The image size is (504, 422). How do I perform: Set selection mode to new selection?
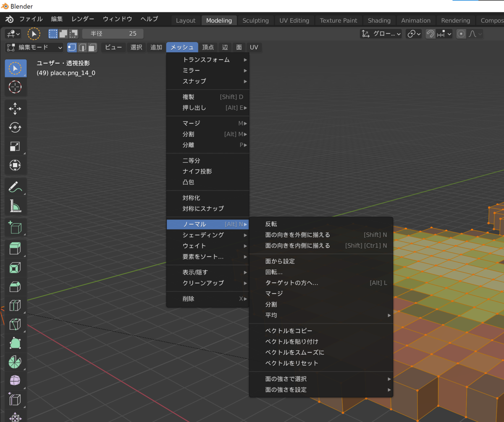click(53, 34)
